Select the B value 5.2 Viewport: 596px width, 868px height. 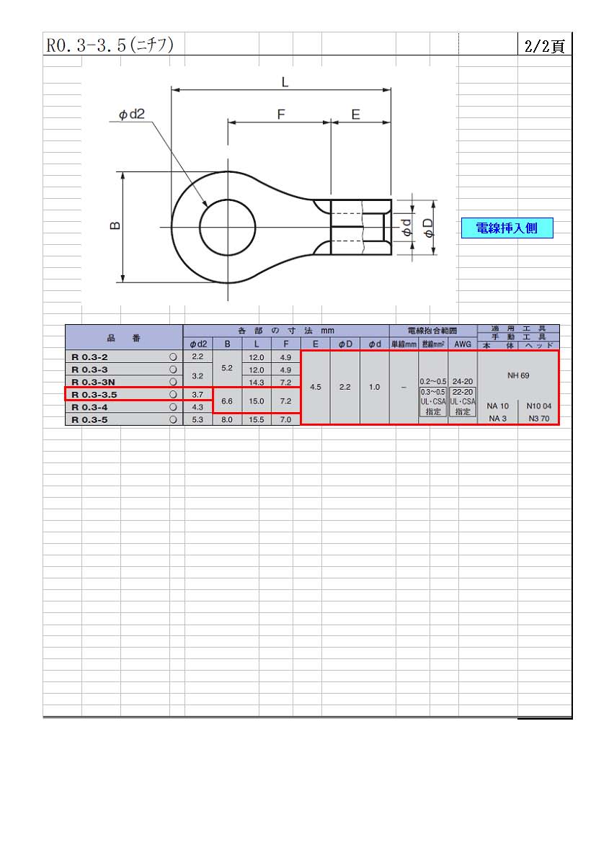point(227,367)
